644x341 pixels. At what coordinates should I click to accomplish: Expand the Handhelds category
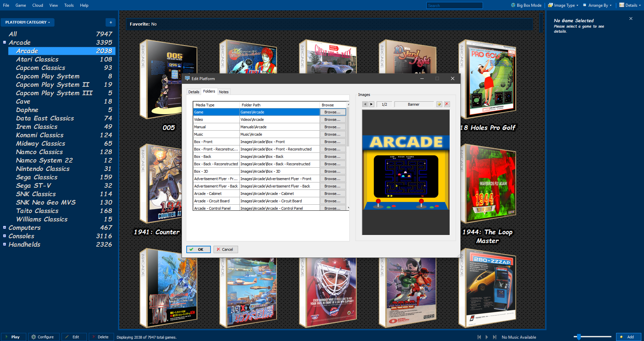(5, 244)
